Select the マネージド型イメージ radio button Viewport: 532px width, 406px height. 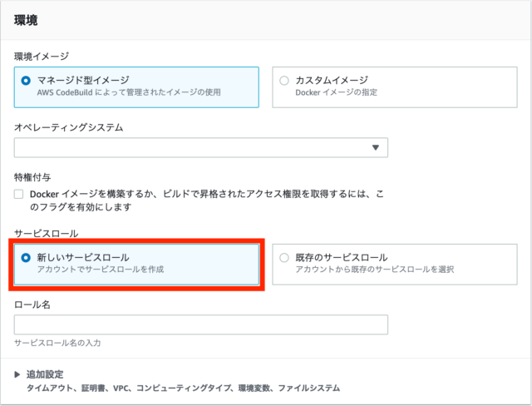click(x=26, y=81)
